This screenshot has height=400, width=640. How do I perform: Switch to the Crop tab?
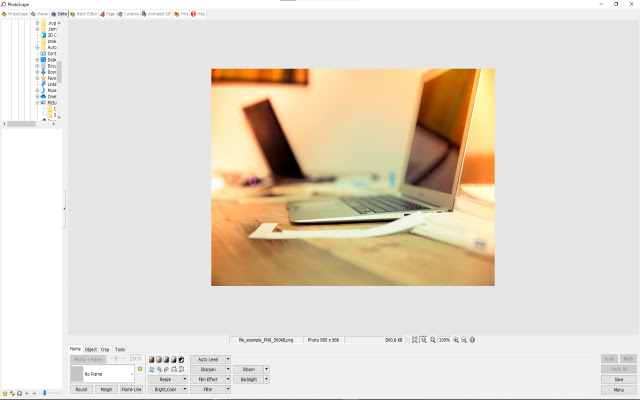pyautogui.click(x=105, y=349)
